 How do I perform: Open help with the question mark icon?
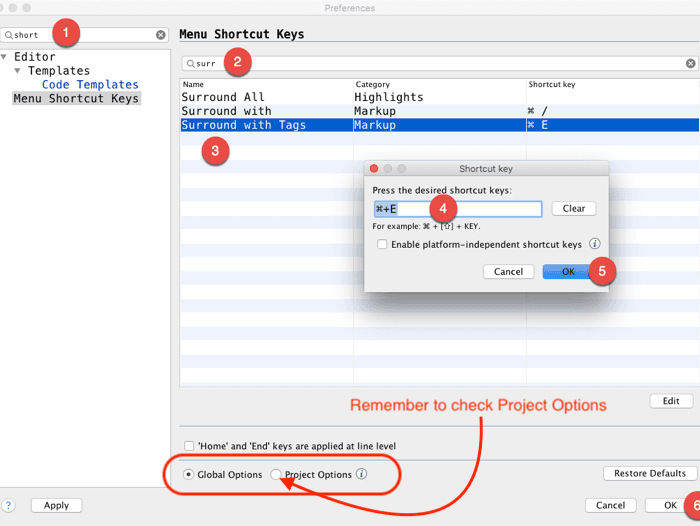(9, 505)
